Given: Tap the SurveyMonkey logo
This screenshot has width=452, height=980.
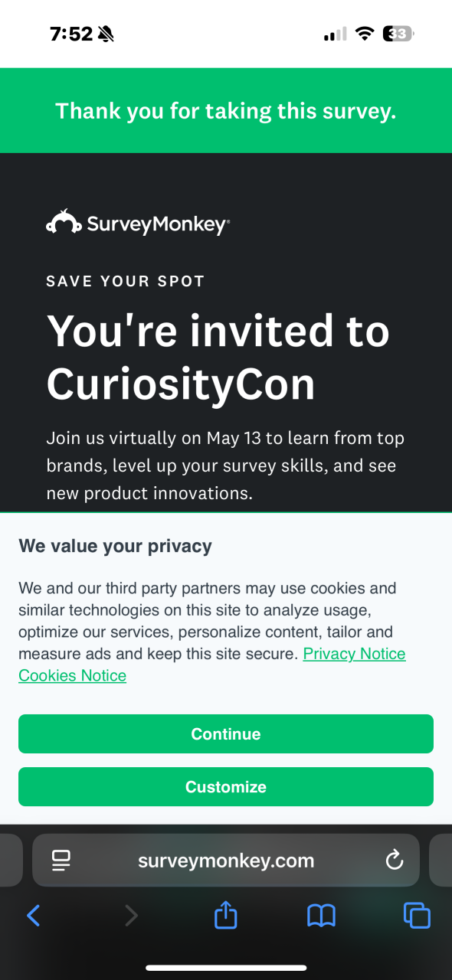Looking at the screenshot, I should [138, 223].
